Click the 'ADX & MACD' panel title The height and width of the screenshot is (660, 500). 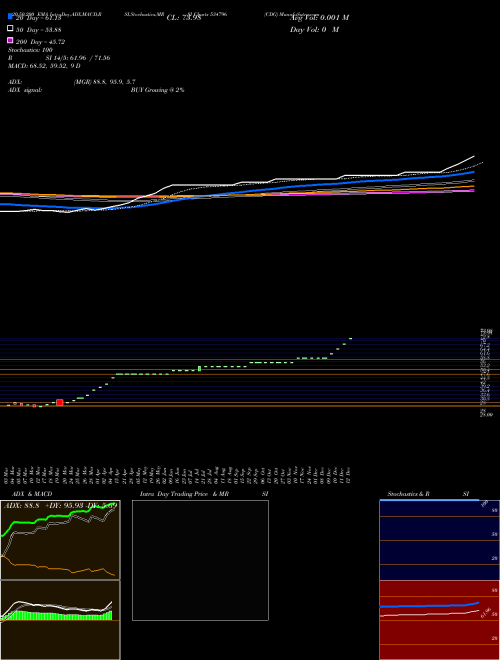click(32, 494)
